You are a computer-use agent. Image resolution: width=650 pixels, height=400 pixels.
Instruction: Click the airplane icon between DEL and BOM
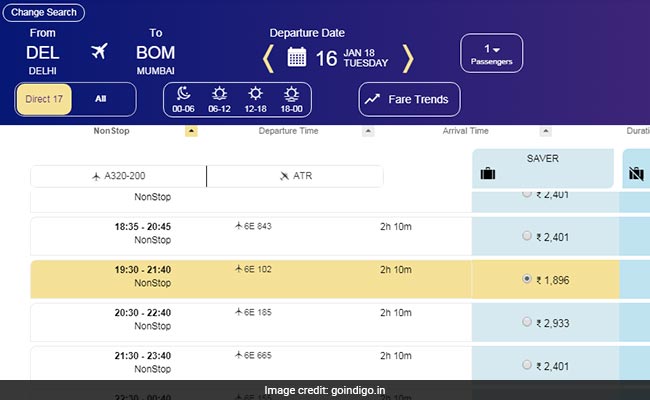[99, 51]
